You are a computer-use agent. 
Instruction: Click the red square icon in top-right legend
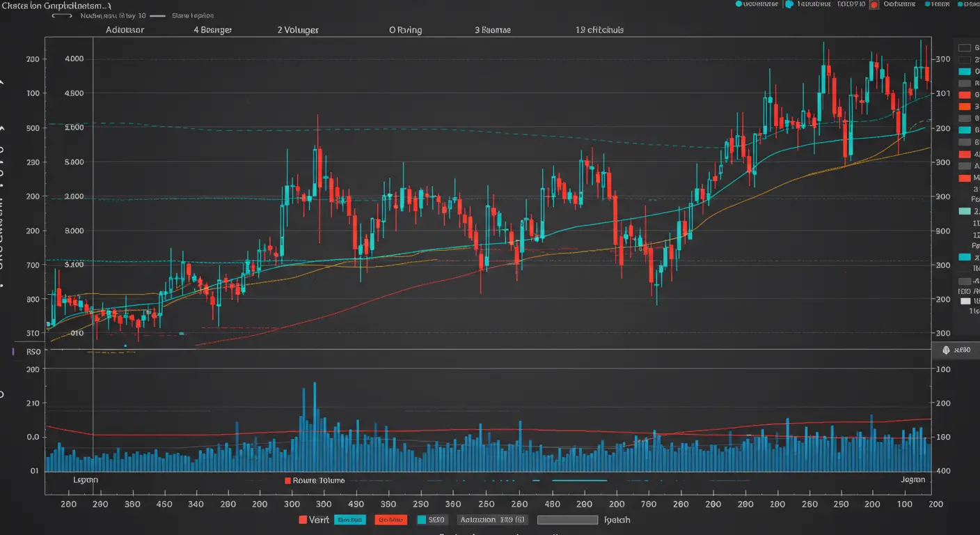coord(873,4)
